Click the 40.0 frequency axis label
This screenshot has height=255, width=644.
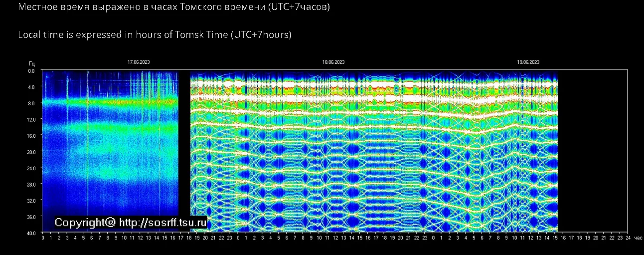30,233
